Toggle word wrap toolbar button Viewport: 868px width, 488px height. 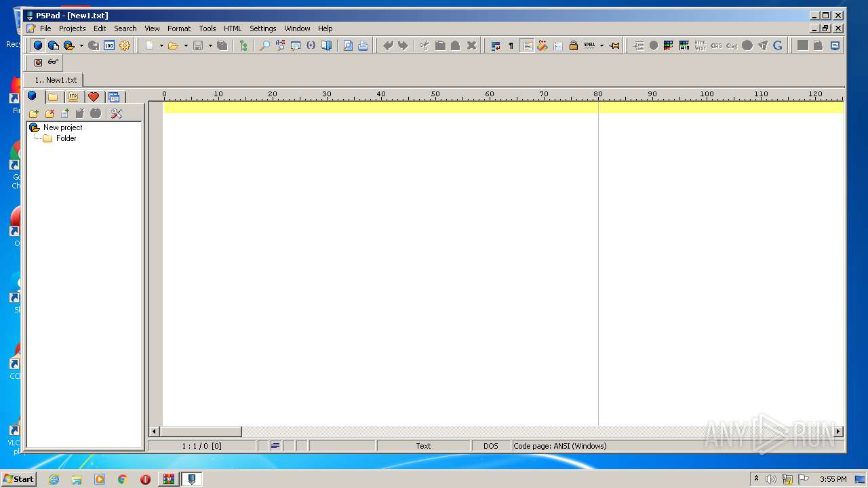(496, 45)
